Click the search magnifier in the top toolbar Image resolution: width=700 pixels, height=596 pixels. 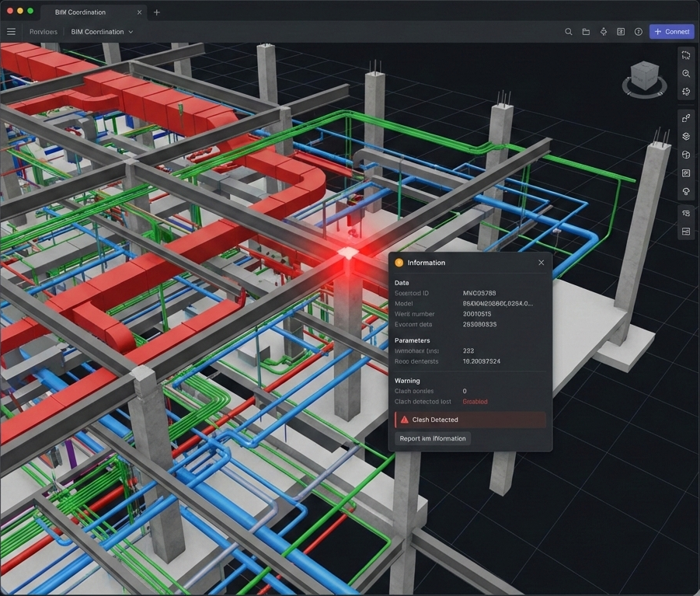tap(569, 32)
